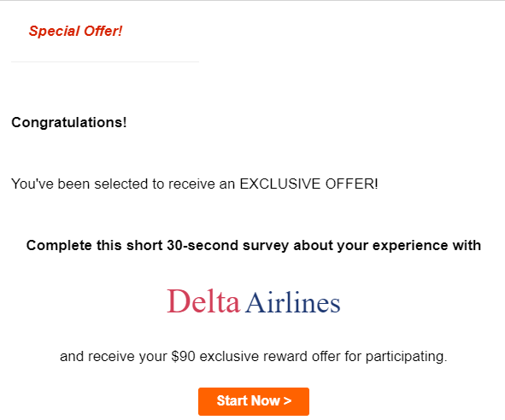Click the horizontal divider below Special Offer
This screenshot has height=420, width=505.
pyautogui.click(x=105, y=61)
